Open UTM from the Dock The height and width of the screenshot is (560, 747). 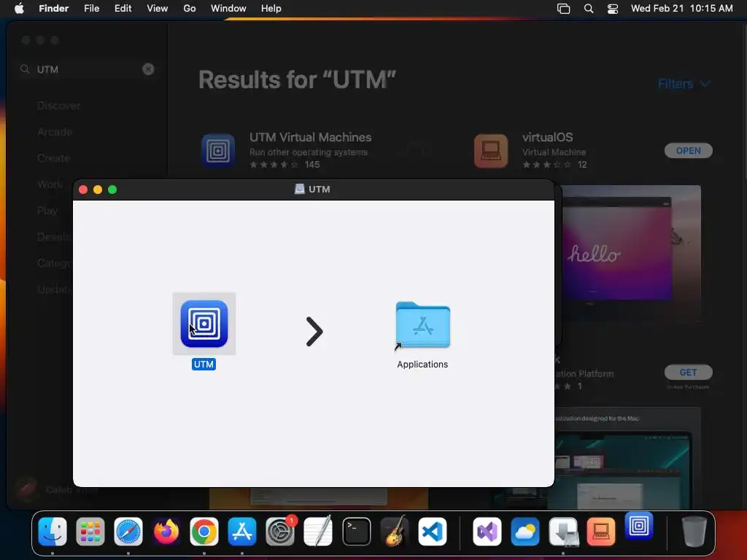point(639,526)
